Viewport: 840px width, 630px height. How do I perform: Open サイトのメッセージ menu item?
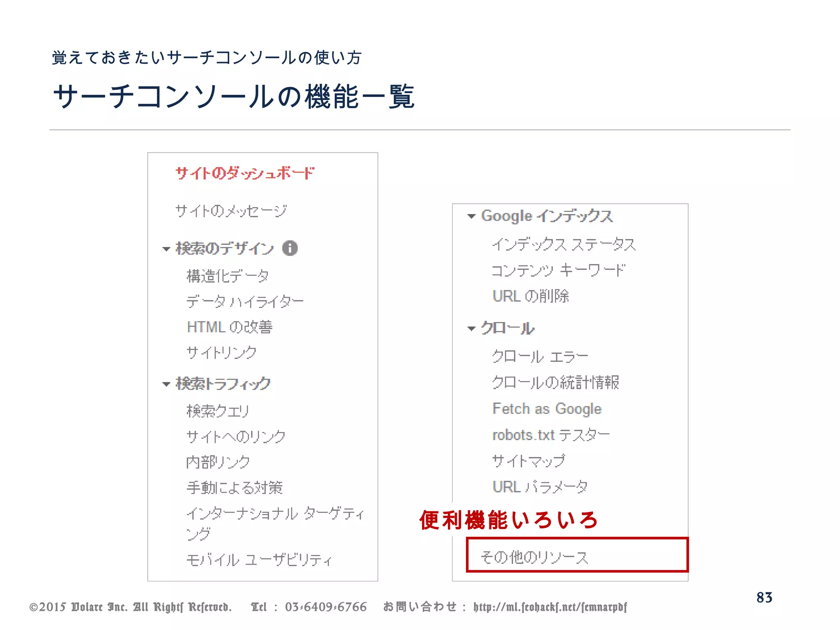point(231,211)
